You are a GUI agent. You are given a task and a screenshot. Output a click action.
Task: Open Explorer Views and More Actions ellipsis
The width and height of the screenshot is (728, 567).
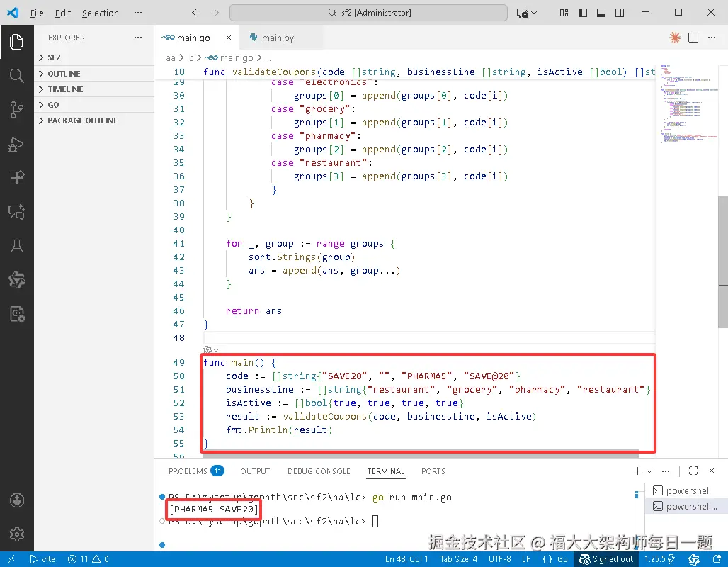tap(138, 38)
